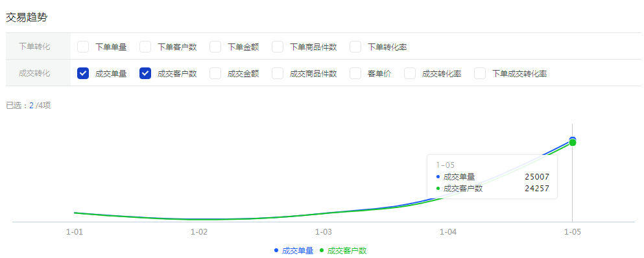Uncheck the 成交客户数 checkbox
The width and height of the screenshot is (644, 258).
click(145, 73)
